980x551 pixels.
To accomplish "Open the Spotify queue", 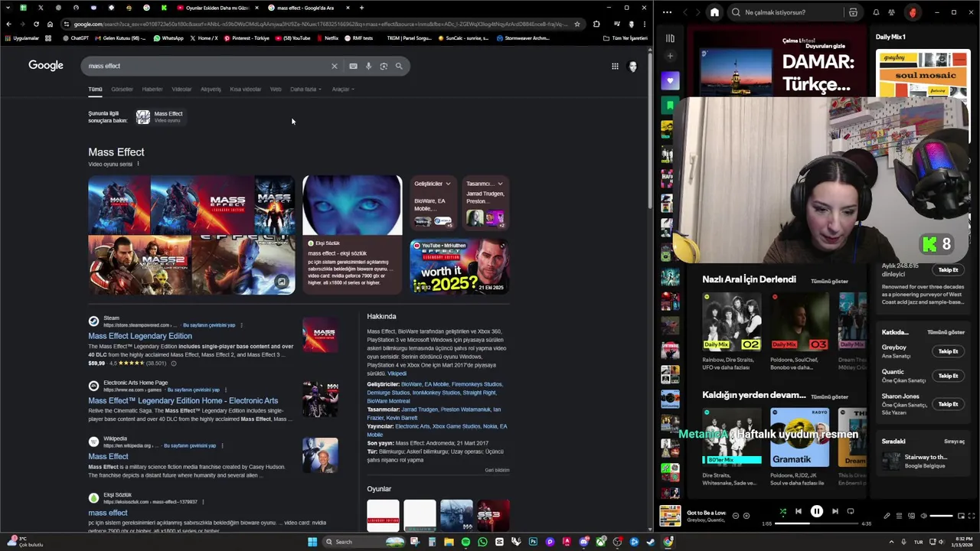I will pos(899,516).
